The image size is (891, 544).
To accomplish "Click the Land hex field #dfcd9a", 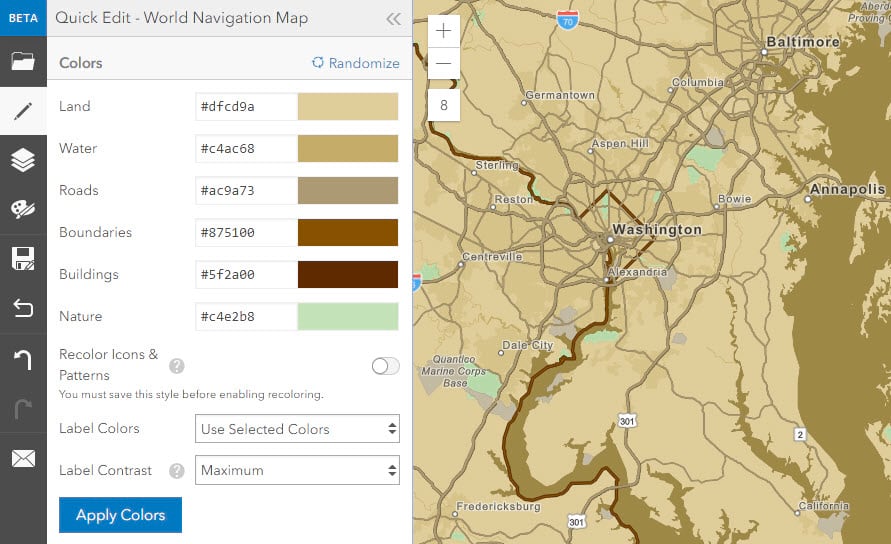I will point(246,106).
